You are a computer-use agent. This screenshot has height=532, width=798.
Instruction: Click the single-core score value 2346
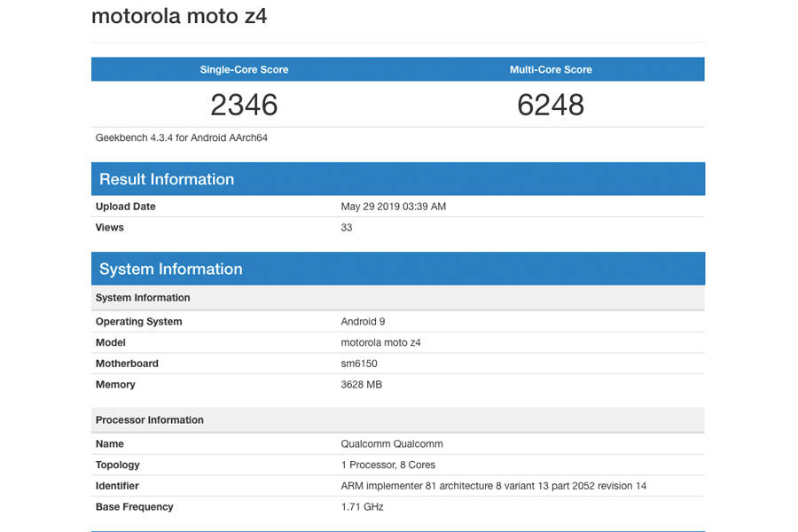(245, 105)
